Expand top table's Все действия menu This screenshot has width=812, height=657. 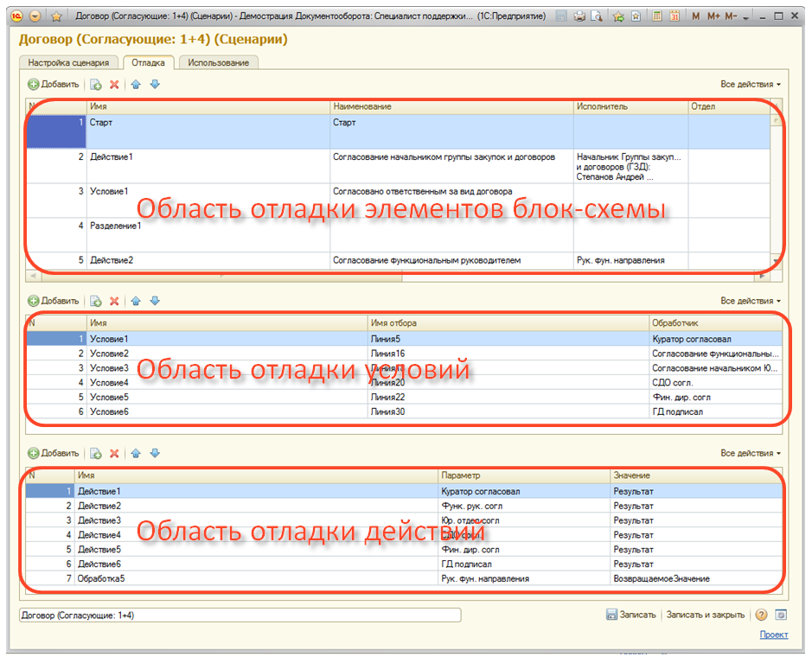751,85
